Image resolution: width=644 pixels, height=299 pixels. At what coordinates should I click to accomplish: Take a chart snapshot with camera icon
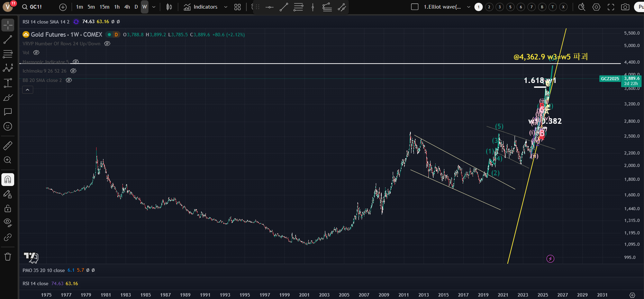click(625, 7)
